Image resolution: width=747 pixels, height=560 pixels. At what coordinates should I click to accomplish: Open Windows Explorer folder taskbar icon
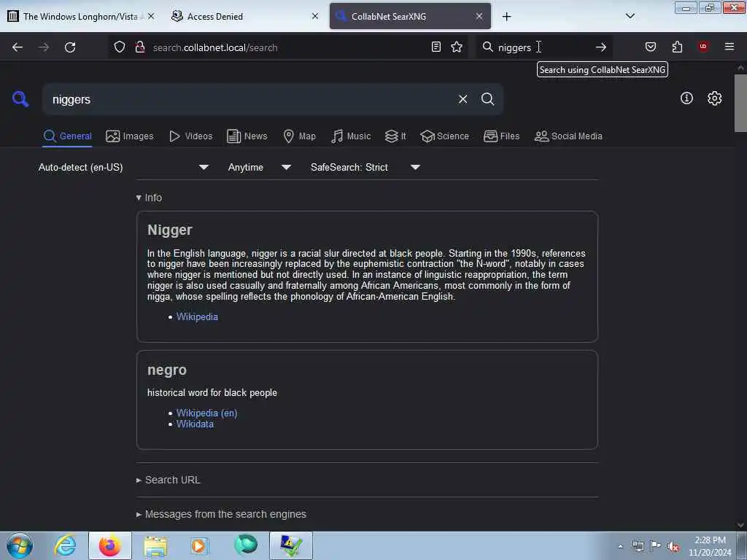click(156, 545)
